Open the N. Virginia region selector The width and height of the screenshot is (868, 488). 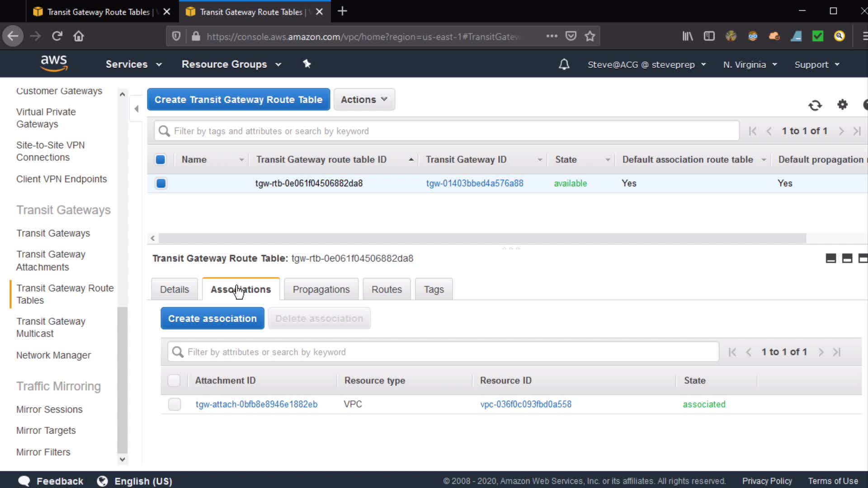pyautogui.click(x=750, y=64)
